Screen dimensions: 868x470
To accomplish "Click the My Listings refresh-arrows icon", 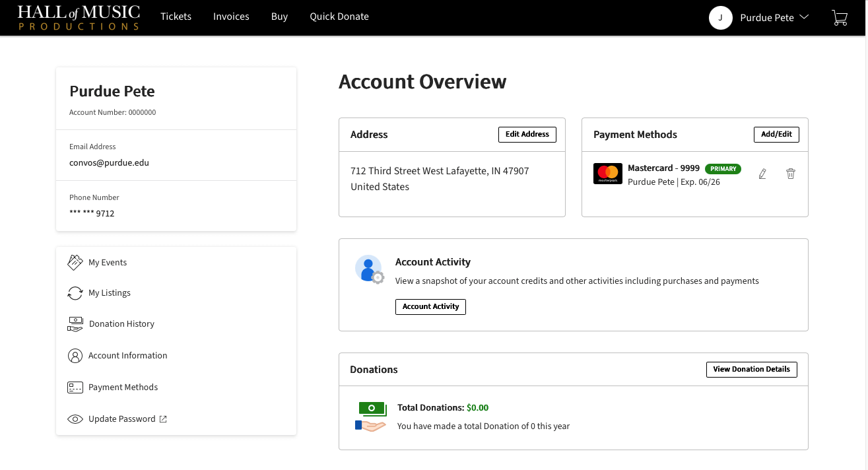I will coord(75,293).
